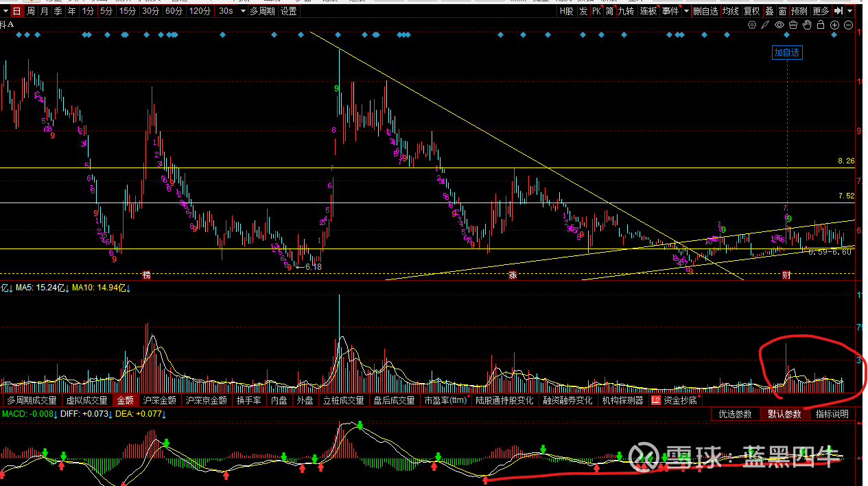Image resolution: width=868 pixels, height=486 pixels.
Task: Select the 融资融券变化 indicator tab
Action: click(x=567, y=400)
